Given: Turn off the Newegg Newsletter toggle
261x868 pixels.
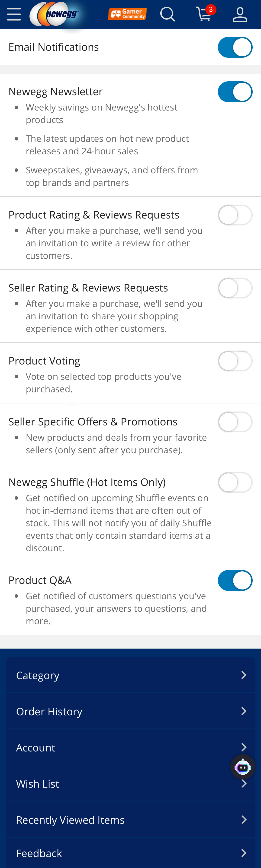Looking at the screenshot, I should 235,91.
